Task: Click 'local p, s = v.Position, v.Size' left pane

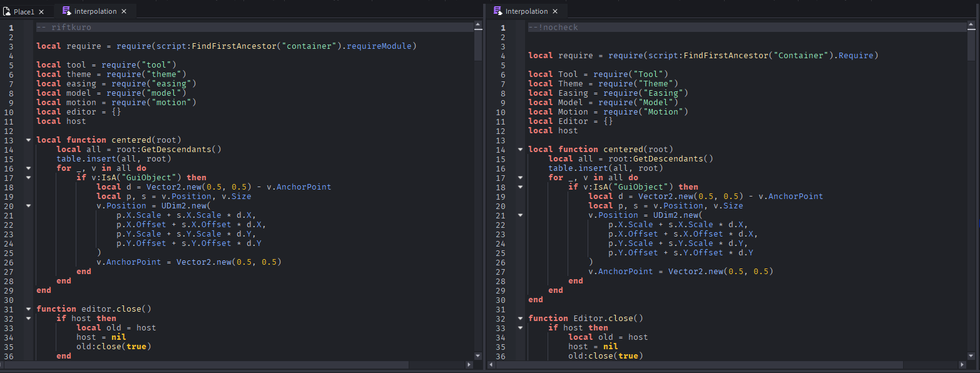Action: (x=174, y=197)
